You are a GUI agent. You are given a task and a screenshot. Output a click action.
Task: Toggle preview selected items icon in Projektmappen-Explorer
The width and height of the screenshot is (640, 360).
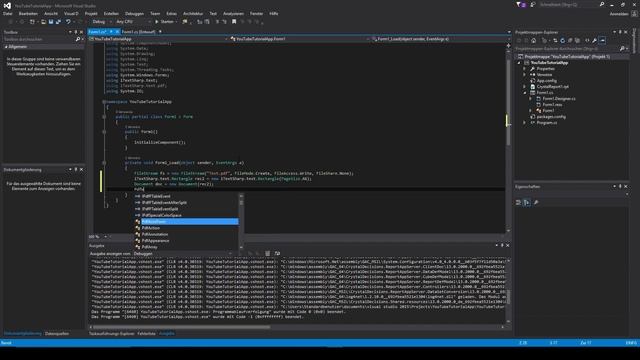[x=602, y=40]
